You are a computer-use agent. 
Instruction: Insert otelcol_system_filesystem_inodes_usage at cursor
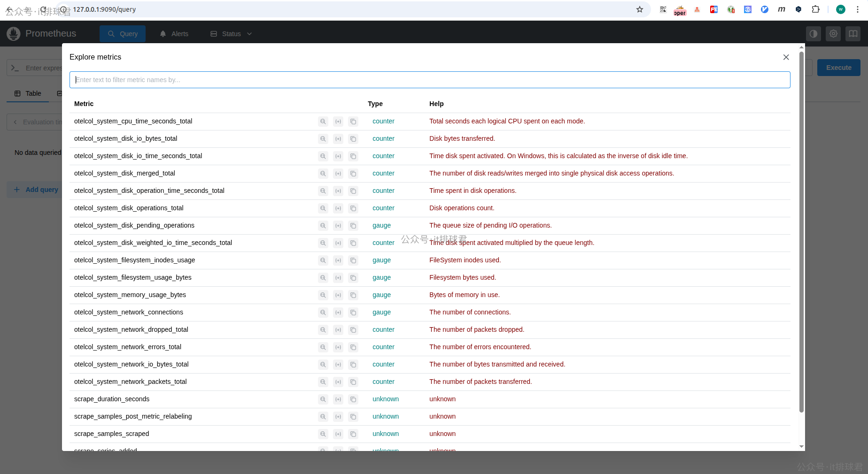pos(338,260)
